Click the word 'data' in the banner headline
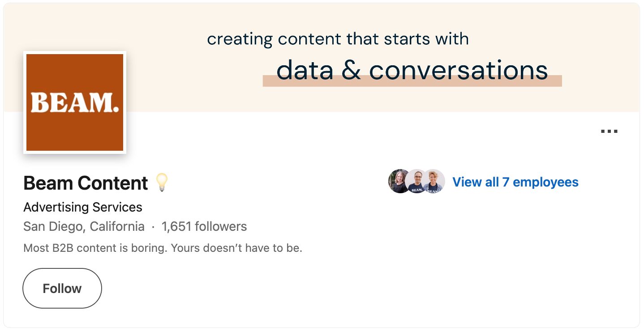 (305, 70)
